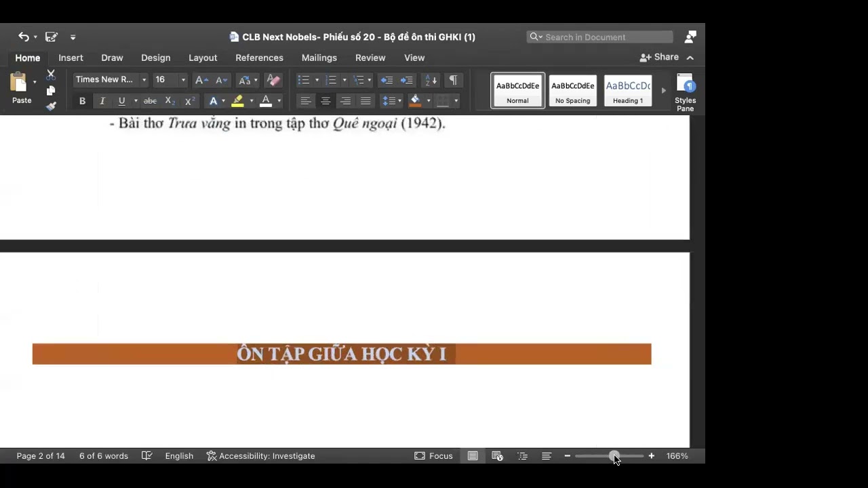
Task: Justify the text alignment
Action: pos(366,101)
